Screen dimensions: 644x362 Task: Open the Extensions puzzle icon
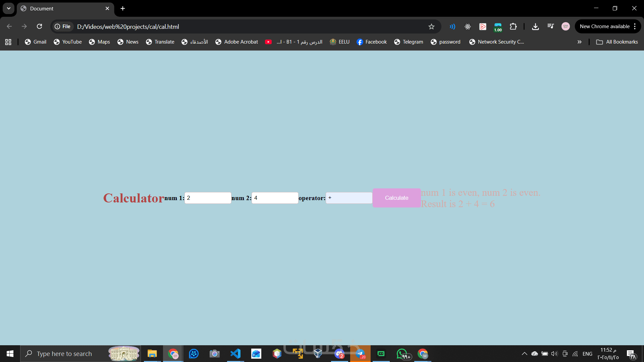point(513,26)
